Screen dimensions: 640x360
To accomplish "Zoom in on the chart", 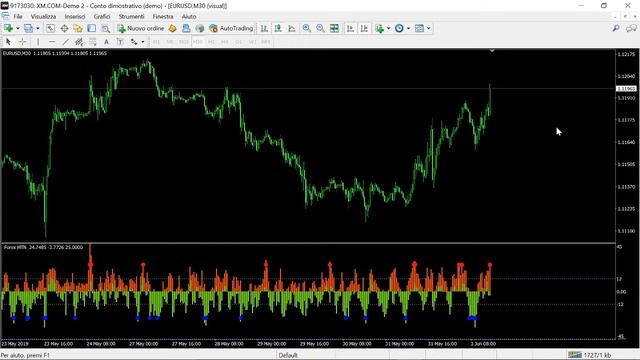I will [307, 28].
